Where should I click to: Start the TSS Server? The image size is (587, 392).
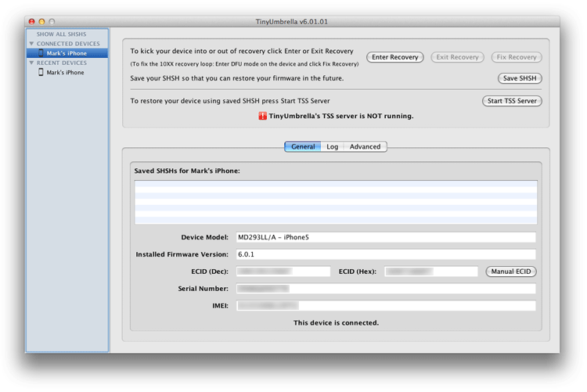coord(512,101)
